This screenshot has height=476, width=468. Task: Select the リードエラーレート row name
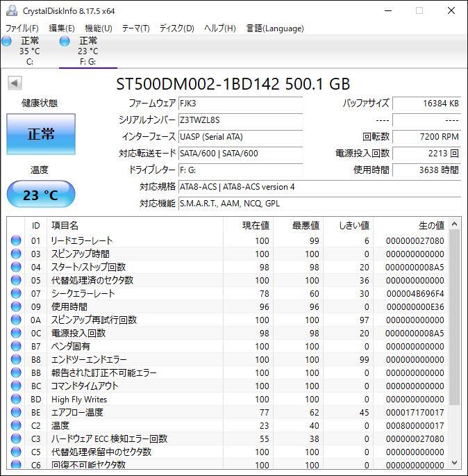click(x=82, y=240)
